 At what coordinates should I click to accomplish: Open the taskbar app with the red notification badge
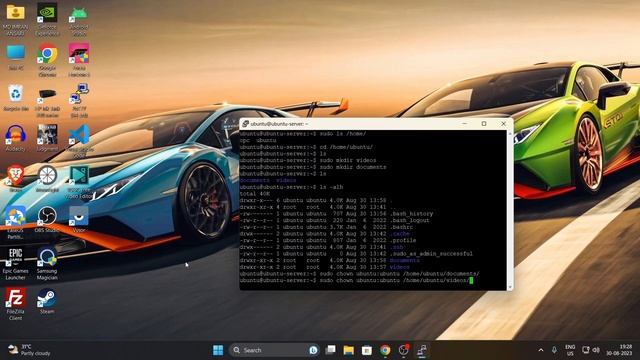tap(404, 350)
